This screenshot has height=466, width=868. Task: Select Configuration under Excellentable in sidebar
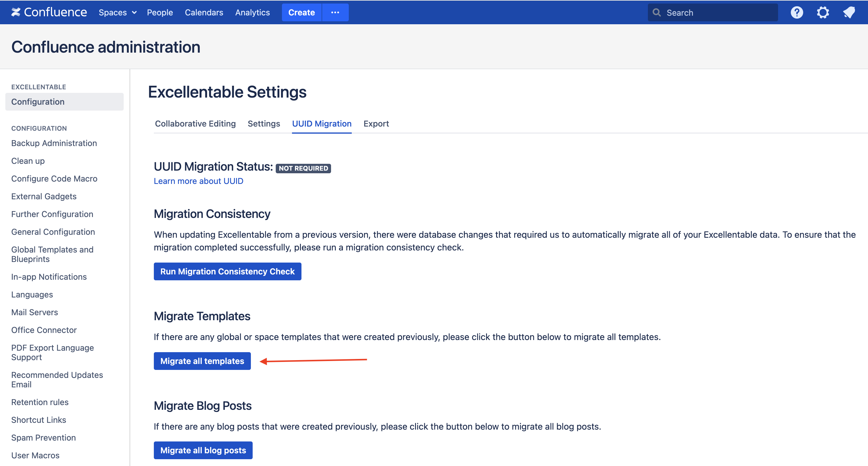(64, 102)
